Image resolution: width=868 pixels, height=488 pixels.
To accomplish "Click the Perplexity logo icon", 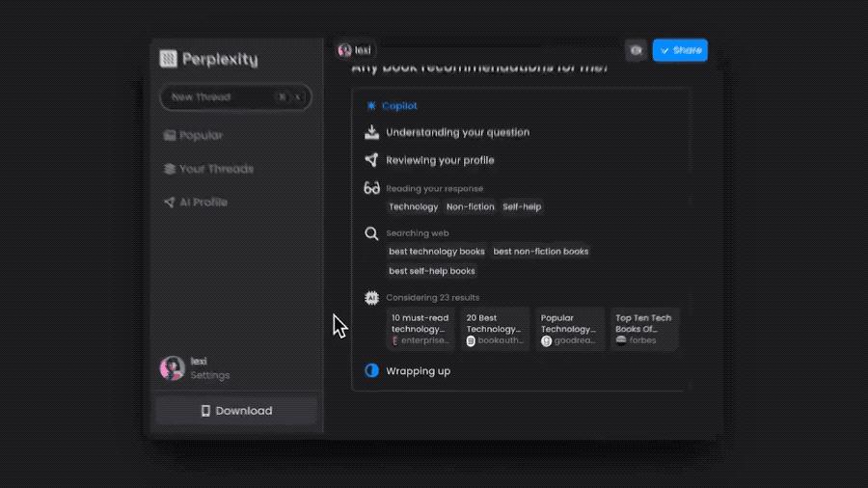I will (x=169, y=59).
